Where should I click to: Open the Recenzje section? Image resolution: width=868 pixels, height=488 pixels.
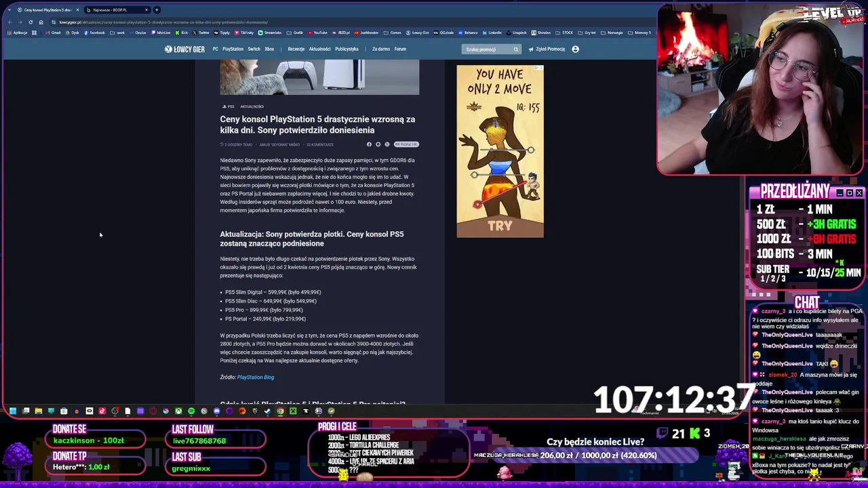296,49
